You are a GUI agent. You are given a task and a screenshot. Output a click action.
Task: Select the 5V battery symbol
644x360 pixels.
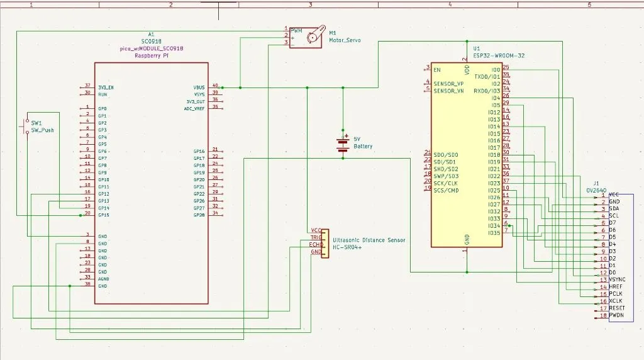tap(343, 144)
